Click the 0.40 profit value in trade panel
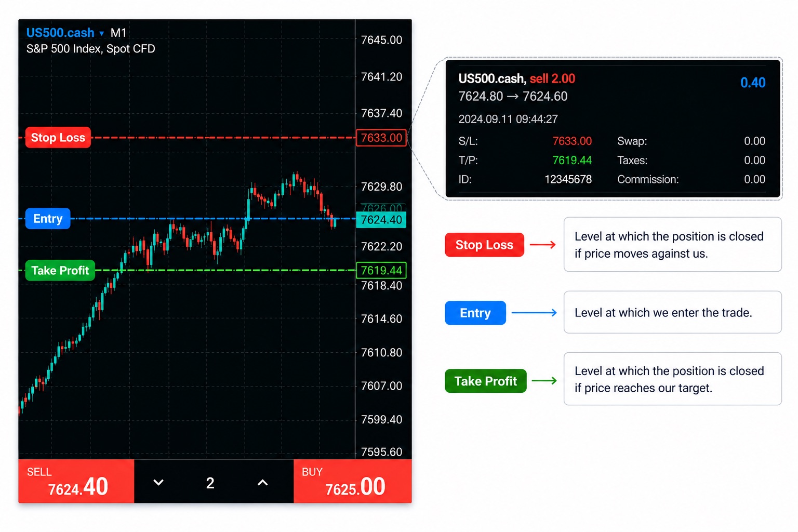The width and height of the screenshot is (798, 532). pos(753,83)
